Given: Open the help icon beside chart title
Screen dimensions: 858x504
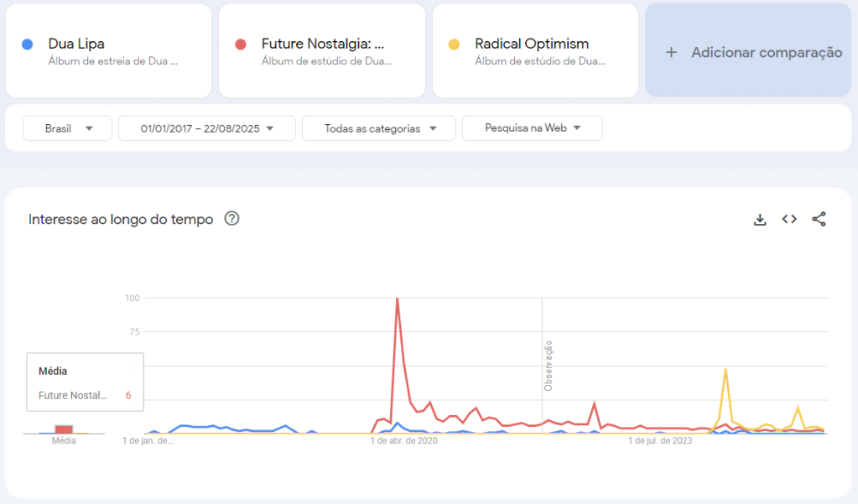Looking at the screenshot, I should (x=232, y=219).
